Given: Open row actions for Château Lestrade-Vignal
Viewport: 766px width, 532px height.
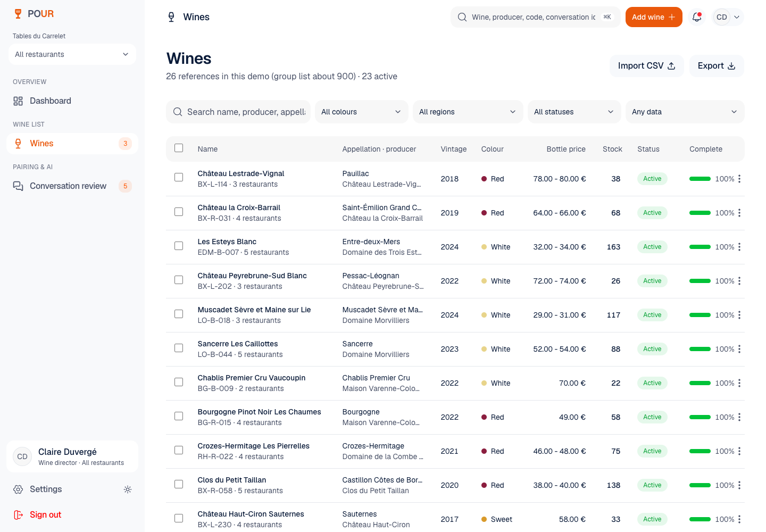Looking at the screenshot, I should (739, 179).
